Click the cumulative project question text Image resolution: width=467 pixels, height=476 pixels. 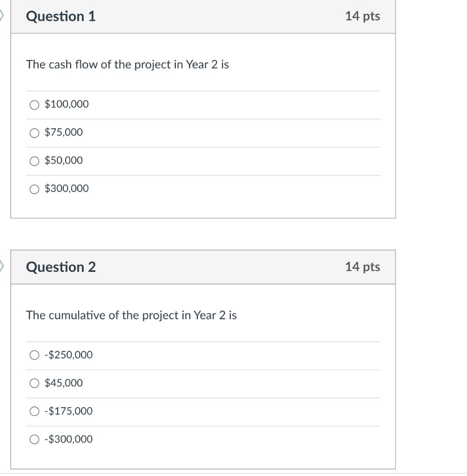tap(132, 315)
